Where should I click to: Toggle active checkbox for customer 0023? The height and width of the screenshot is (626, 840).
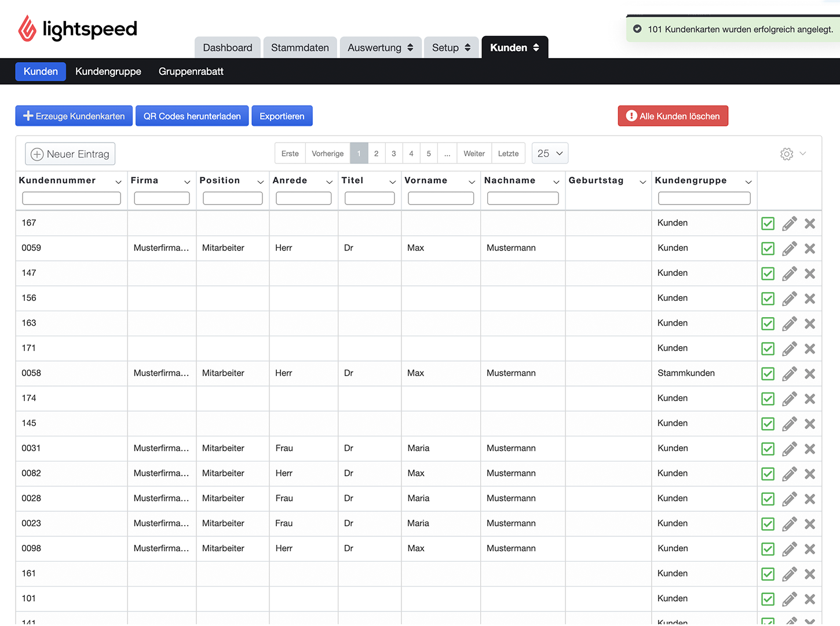click(x=768, y=524)
